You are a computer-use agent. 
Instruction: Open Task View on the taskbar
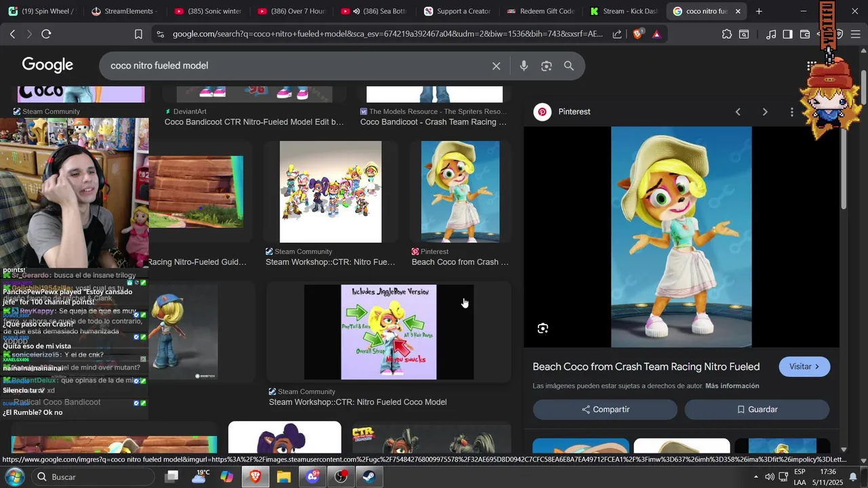coord(172,476)
